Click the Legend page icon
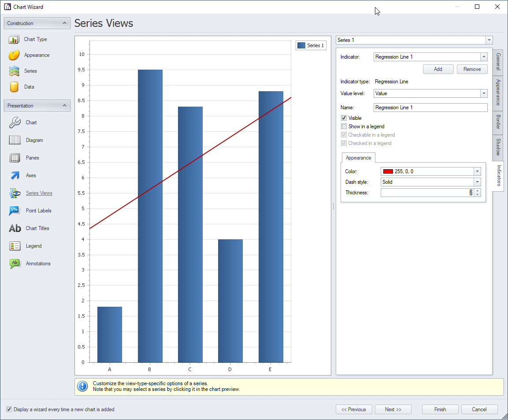The height and width of the screenshot is (420, 508). coord(14,245)
